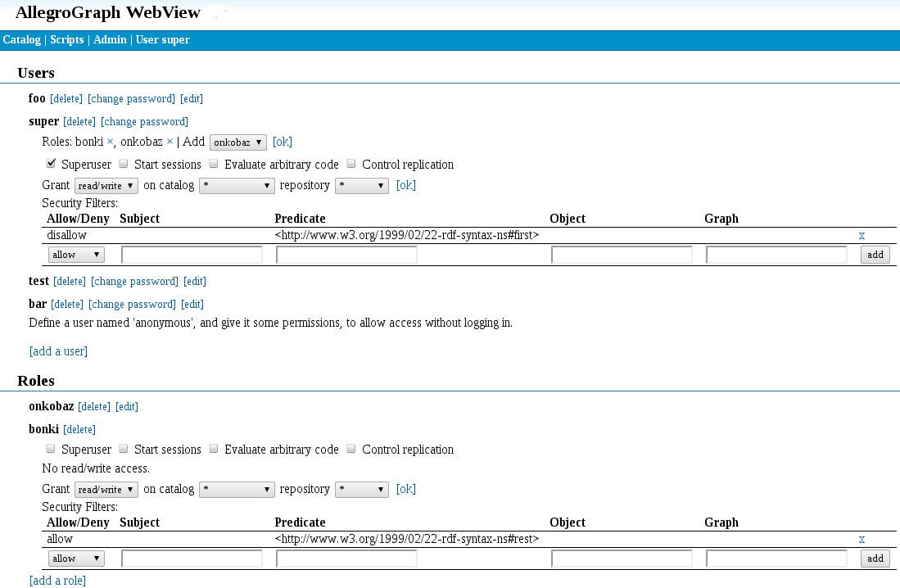The width and height of the screenshot is (900, 588).
Task: Open the role dropdown next to Add
Action: [x=237, y=142]
